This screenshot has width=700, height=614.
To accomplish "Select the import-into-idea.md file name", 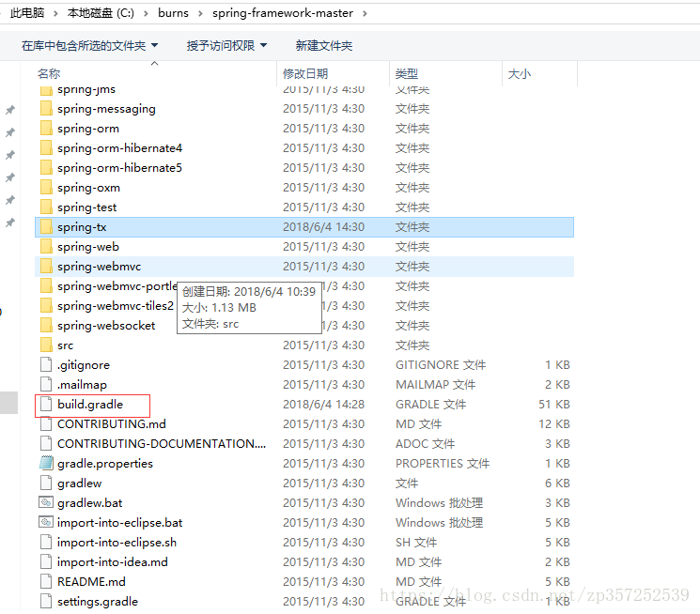I will 113,561.
